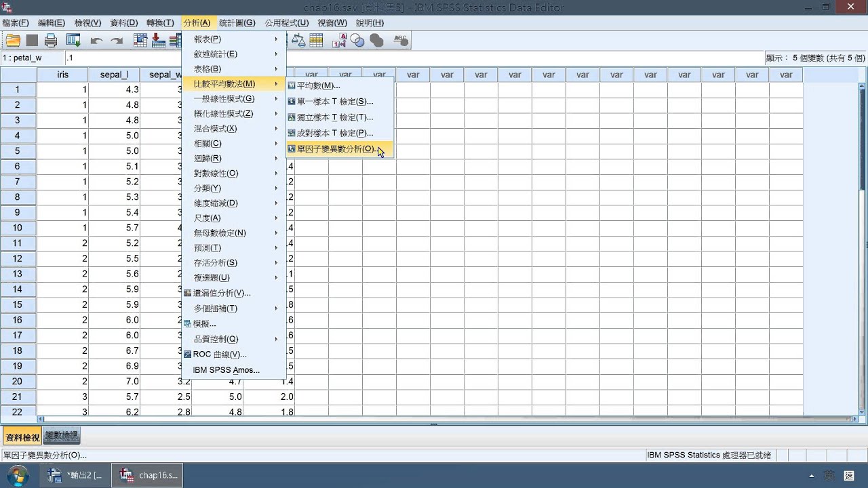This screenshot has width=868, height=488.
Task: Click the Spell check ABC icon
Action: [401, 41]
